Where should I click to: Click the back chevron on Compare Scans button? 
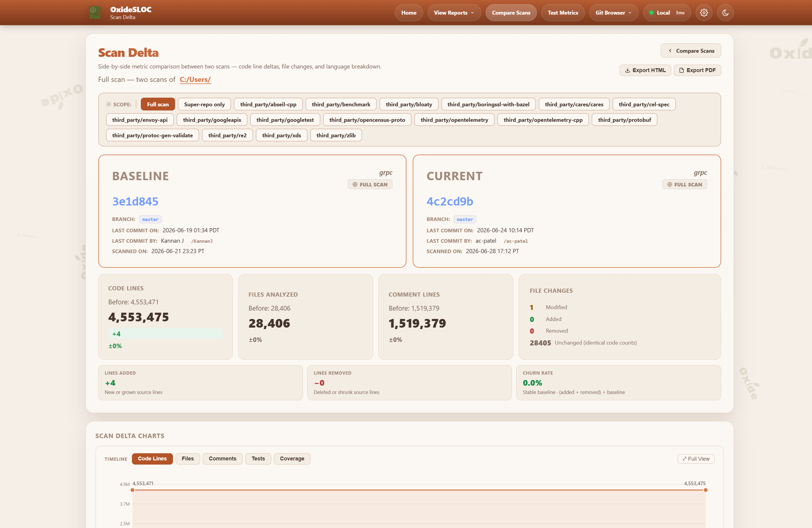tap(670, 51)
